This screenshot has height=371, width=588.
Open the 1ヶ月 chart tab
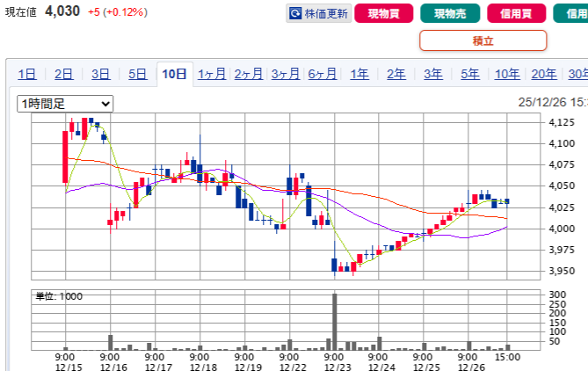(x=212, y=75)
